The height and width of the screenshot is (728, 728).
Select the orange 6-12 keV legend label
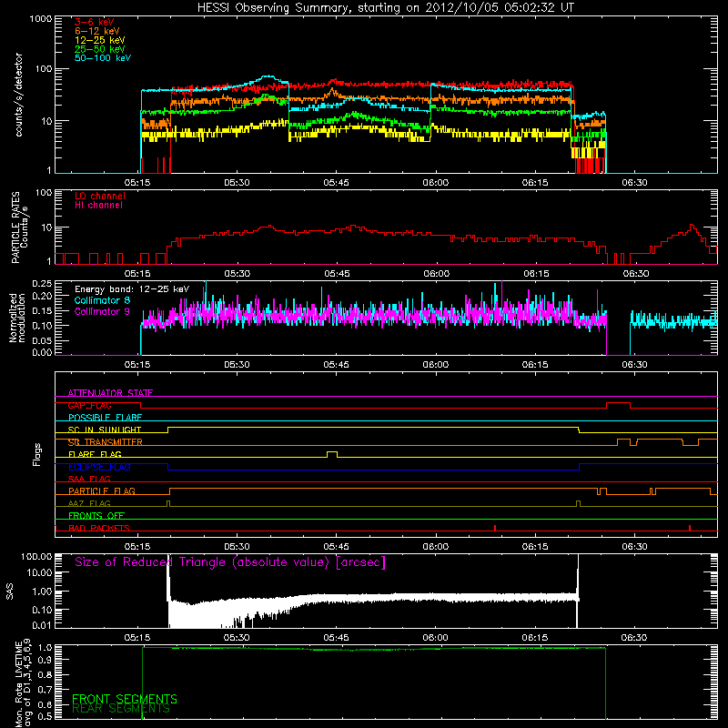97,31
